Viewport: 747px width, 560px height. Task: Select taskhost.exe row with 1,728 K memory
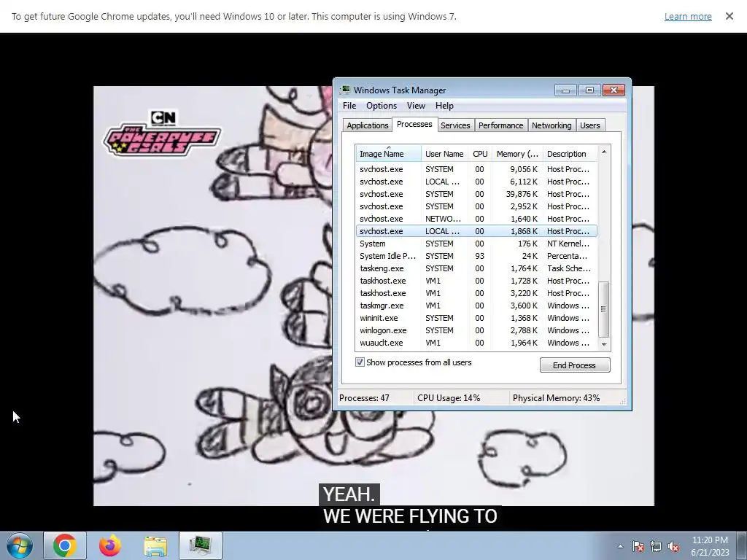(476, 281)
